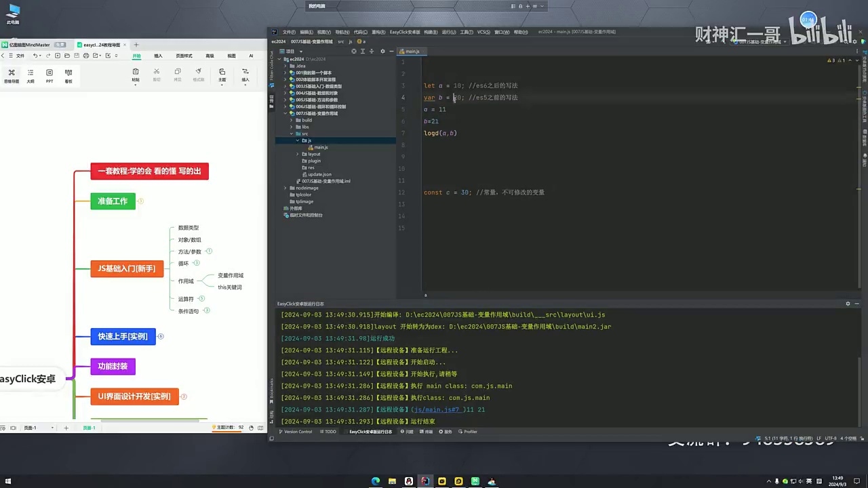Screen dimensions: 868x488
Task: Open Microsoft Edge from the taskbar
Action: [376, 481]
